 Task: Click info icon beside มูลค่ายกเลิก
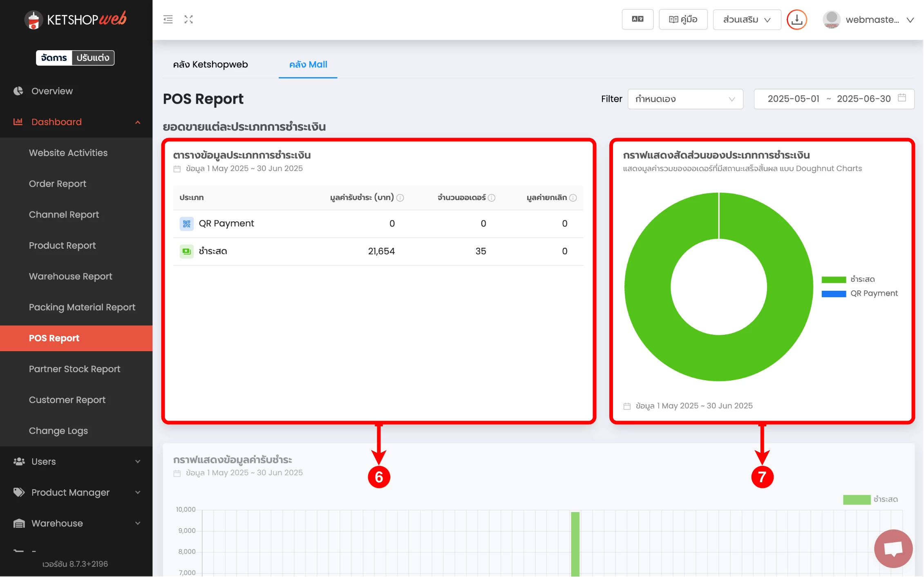573,198
